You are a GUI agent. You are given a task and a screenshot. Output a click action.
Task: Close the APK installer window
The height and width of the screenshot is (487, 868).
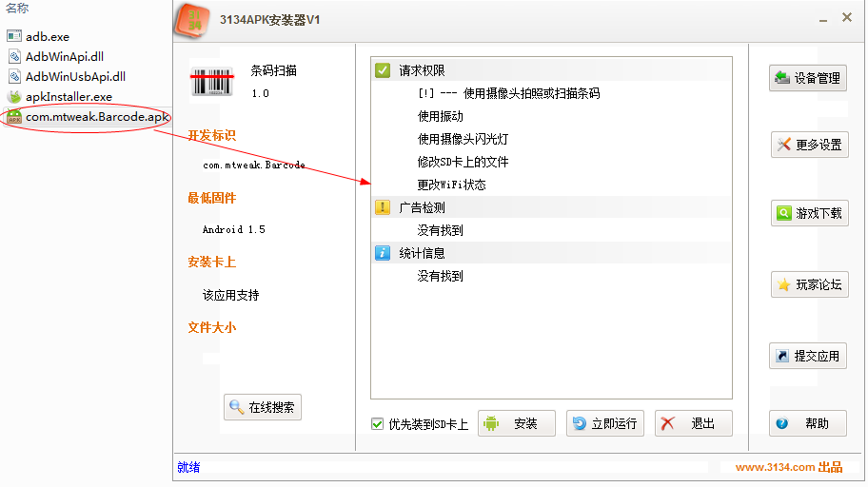[847, 18]
